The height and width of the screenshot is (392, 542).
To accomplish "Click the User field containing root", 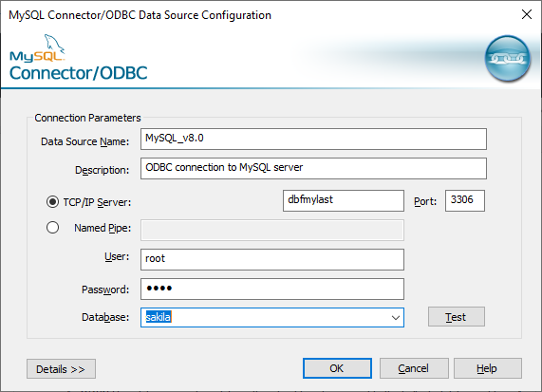I will [x=272, y=260].
